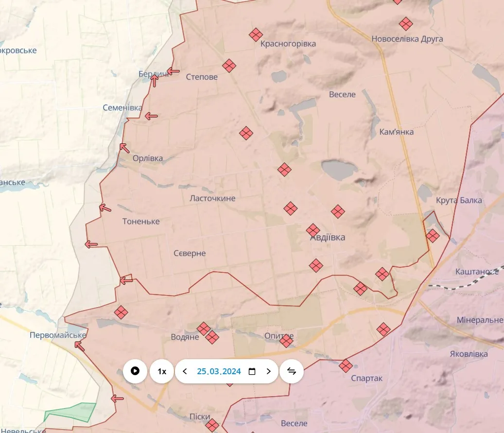Click unit marker above Спартак label
Screen dimensions: 504x433
point(346,365)
